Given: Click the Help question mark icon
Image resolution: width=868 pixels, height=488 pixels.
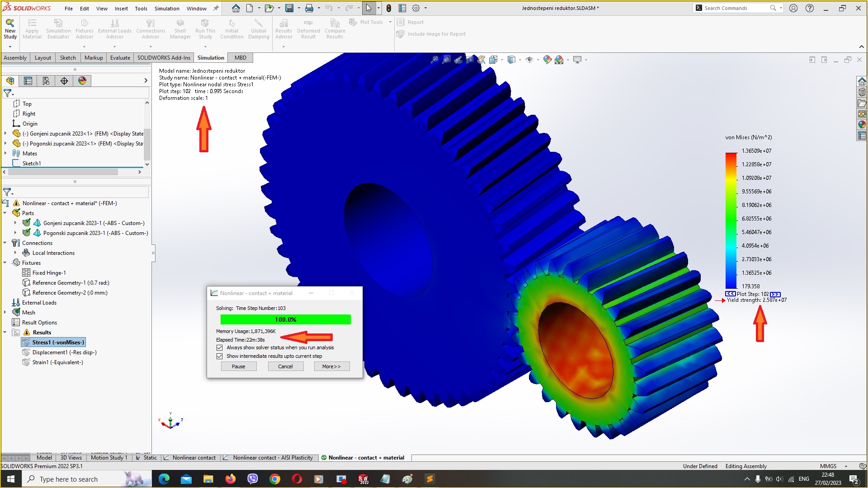Looking at the screenshot, I should coord(810,8).
